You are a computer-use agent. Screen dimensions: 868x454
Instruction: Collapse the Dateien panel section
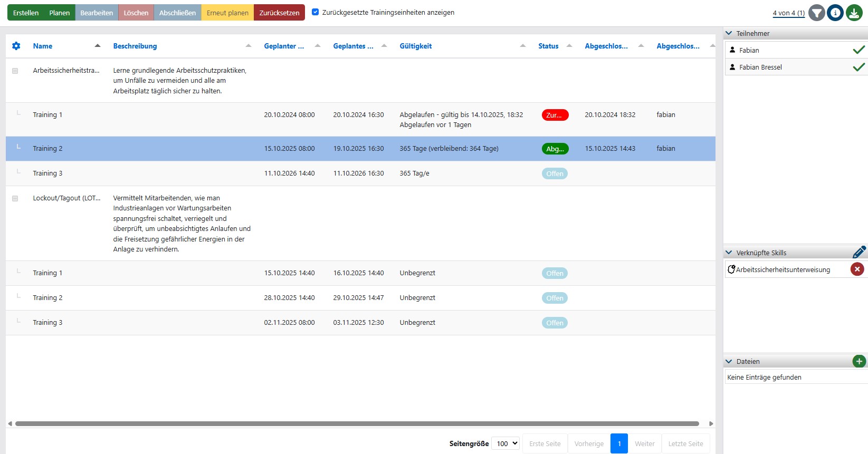click(x=729, y=361)
